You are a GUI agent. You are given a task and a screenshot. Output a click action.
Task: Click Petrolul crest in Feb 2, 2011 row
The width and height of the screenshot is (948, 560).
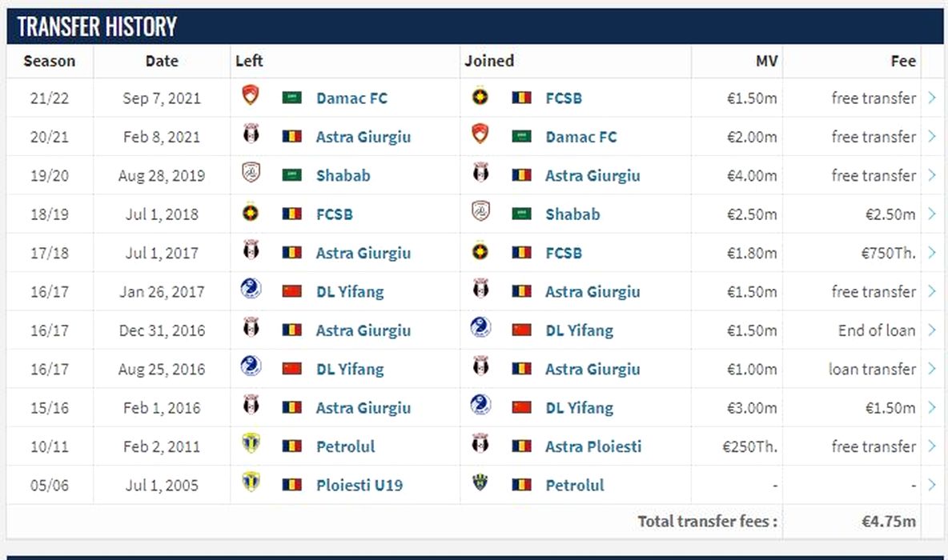click(x=251, y=444)
